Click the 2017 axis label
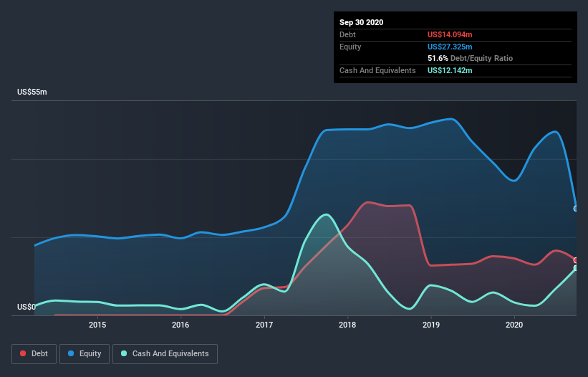 pos(264,325)
